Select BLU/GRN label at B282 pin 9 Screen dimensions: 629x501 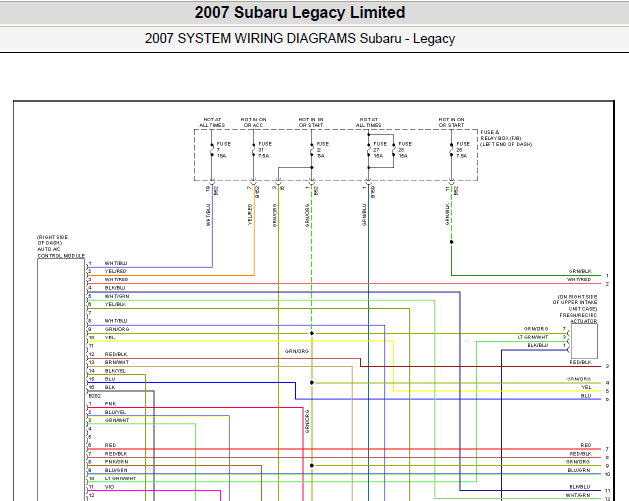tap(116, 470)
